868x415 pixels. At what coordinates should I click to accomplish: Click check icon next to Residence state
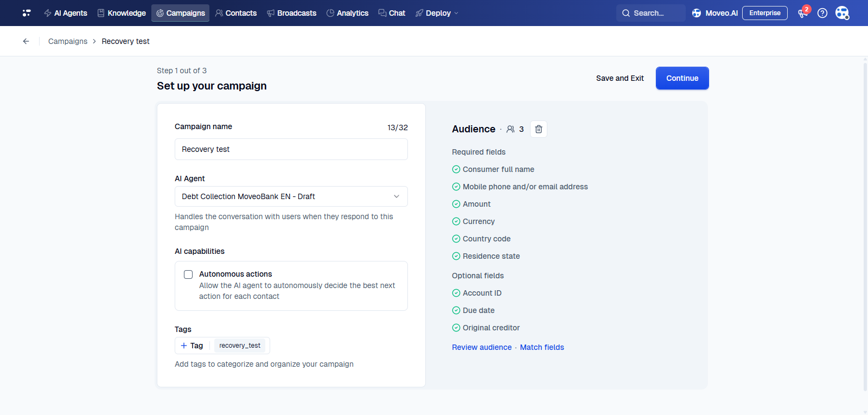pyautogui.click(x=456, y=256)
